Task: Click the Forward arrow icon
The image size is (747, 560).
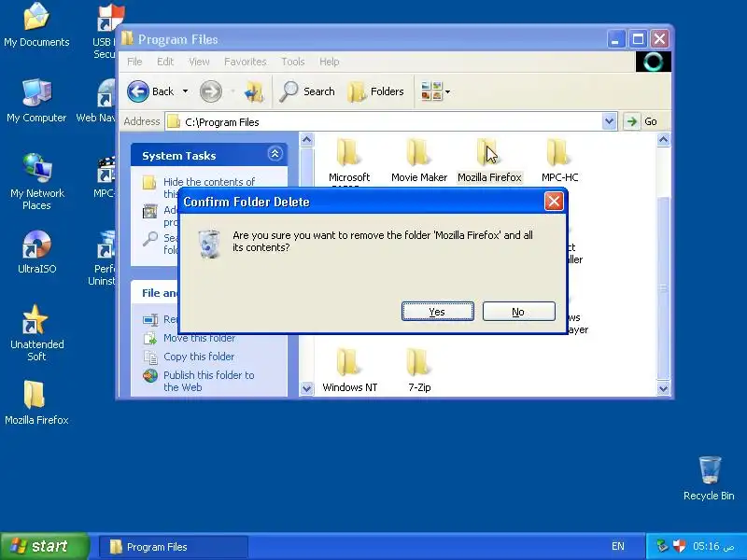Action: (x=211, y=91)
